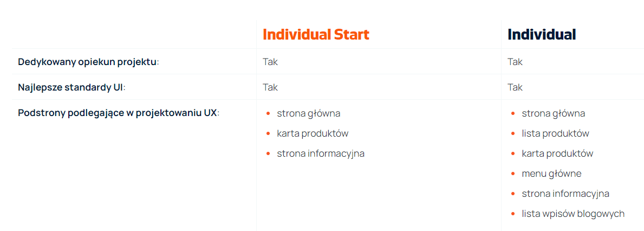Click menu główne in Individual list
This screenshot has height=231, width=644.
pos(551,174)
